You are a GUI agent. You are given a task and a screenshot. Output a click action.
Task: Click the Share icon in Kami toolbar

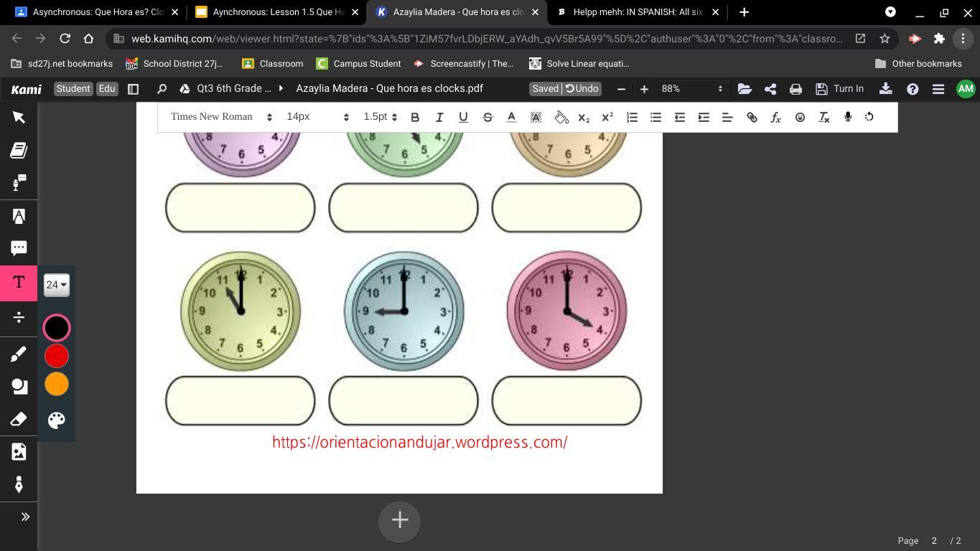[x=770, y=89]
